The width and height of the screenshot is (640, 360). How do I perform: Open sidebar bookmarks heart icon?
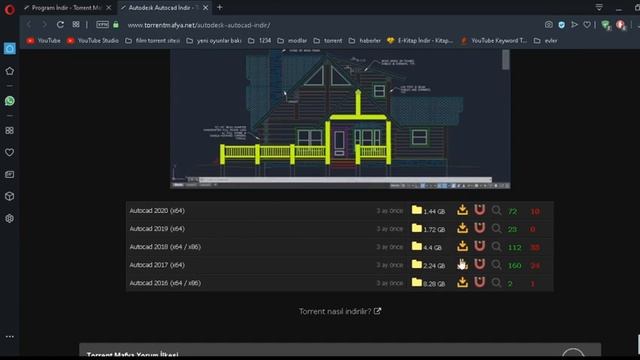click(10, 152)
